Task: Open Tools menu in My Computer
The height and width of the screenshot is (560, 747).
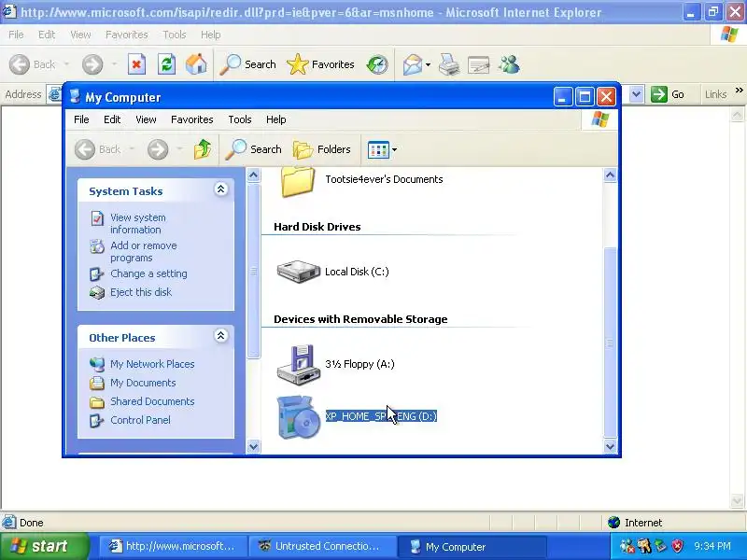Action: [x=240, y=119]
